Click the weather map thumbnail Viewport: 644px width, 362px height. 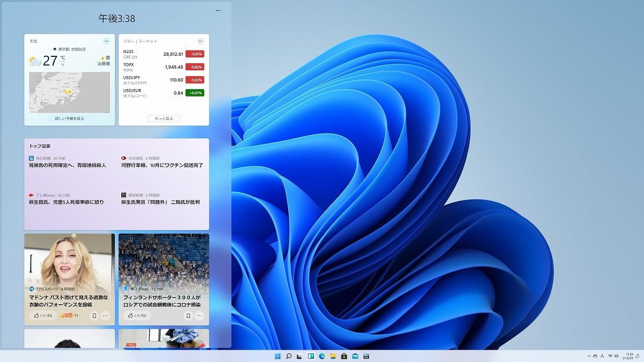tap(70, 92)
